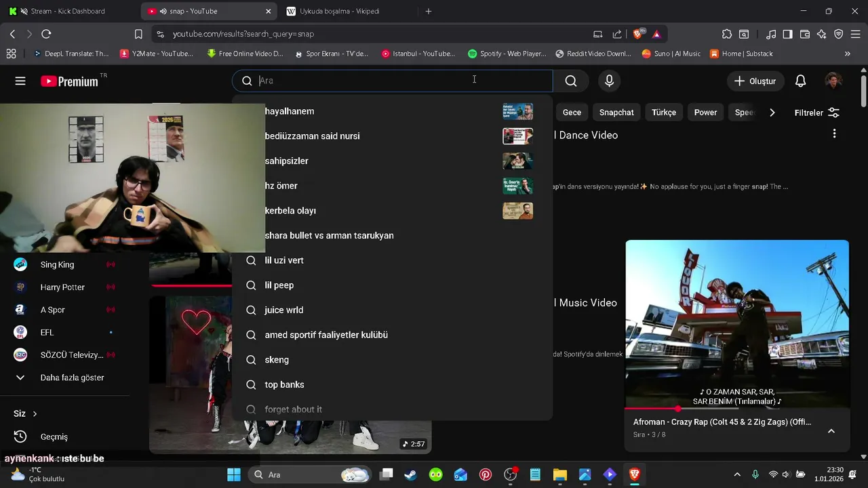Open Brave Wallet icon

[805, 34]
